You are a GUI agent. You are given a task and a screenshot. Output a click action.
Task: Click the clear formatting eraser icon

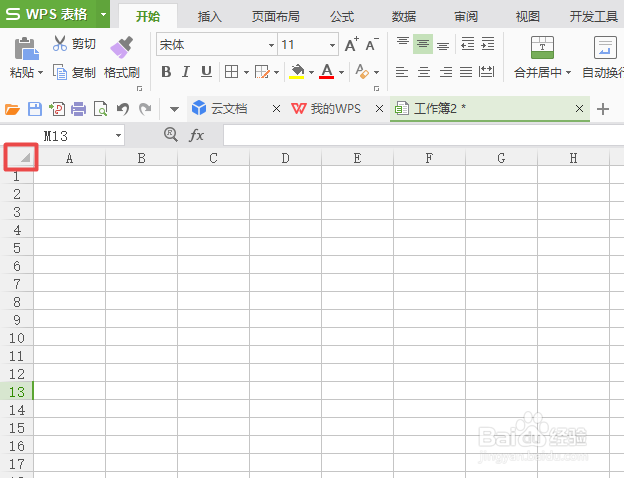point(362,72)
